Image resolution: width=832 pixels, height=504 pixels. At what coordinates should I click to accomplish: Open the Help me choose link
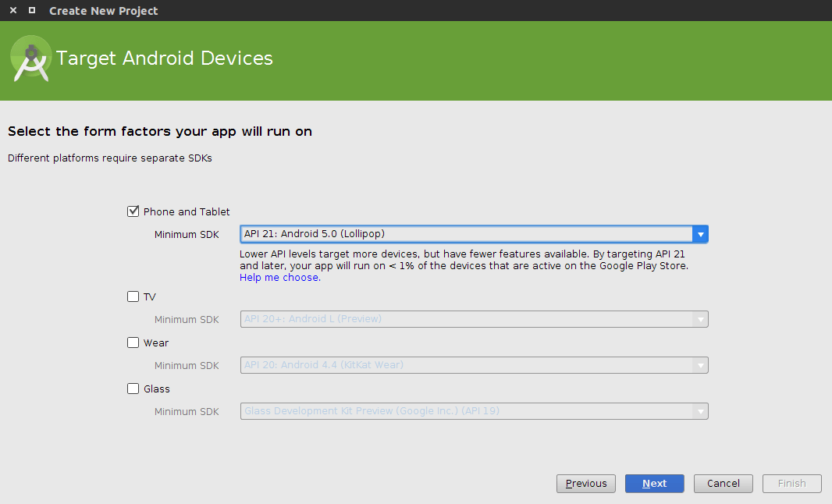tap(280, 278)
